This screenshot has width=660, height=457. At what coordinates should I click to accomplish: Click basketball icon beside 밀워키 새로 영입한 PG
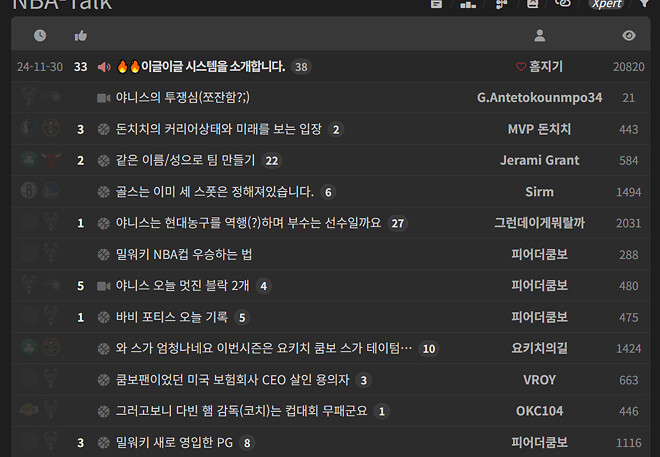tap(104, 443)
